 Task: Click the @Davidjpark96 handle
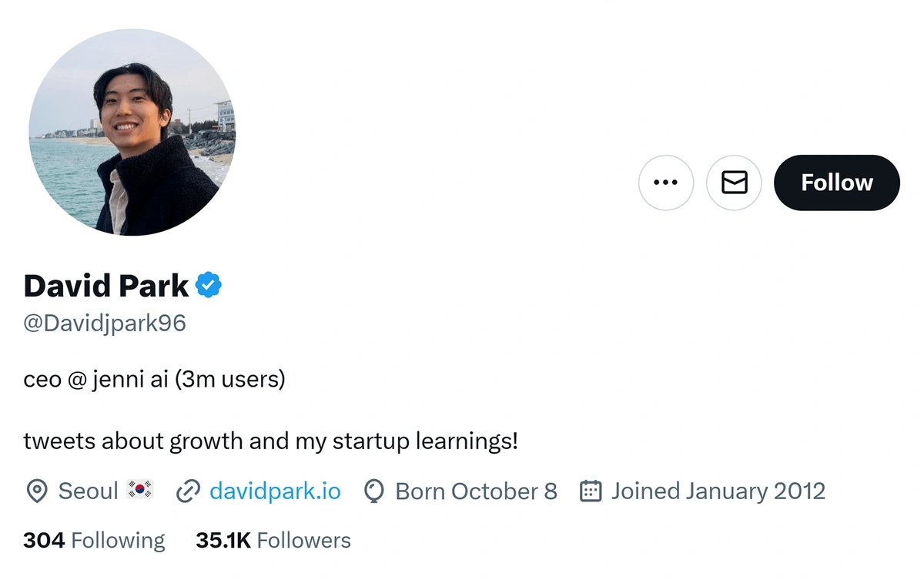coord(105,323)
